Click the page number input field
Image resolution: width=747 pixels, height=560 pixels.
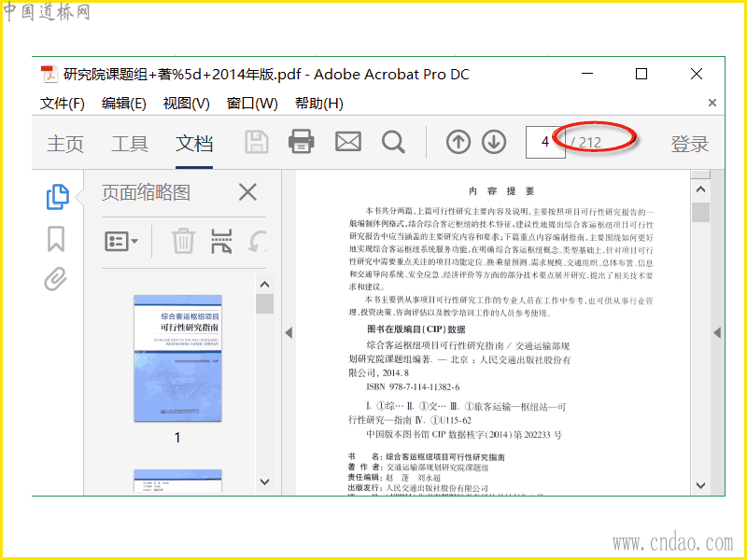pyautogui.click(x=545, y=142)
